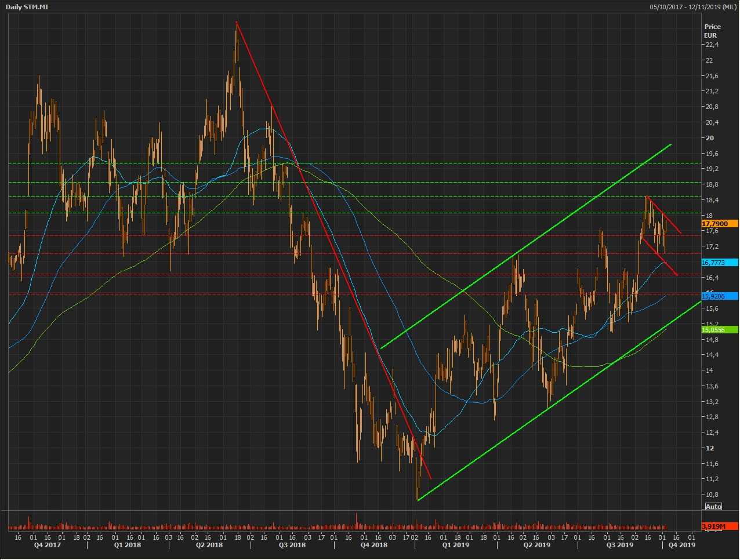Image resolution: width=740 pixels, height=560 pixels.
Task: Click the Price EUR axis label
Action: pos(712,31)
